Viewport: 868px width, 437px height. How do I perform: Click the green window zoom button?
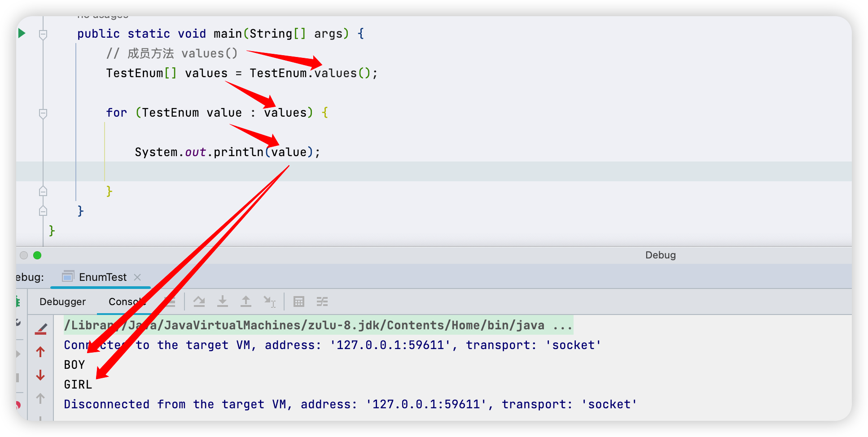(37, 255)
